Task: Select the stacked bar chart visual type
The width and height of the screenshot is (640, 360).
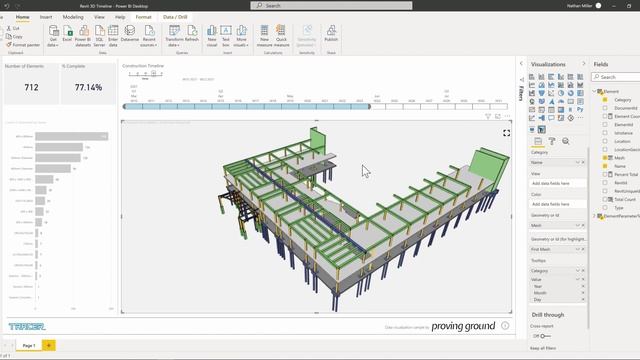Action: pos(532,77)
